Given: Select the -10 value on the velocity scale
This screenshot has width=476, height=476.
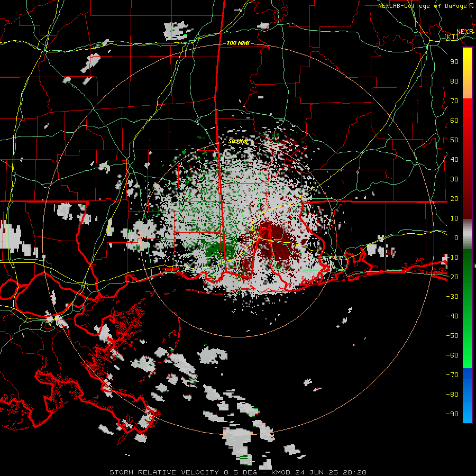Looking at the screenshot, I should tap(452, 258).
